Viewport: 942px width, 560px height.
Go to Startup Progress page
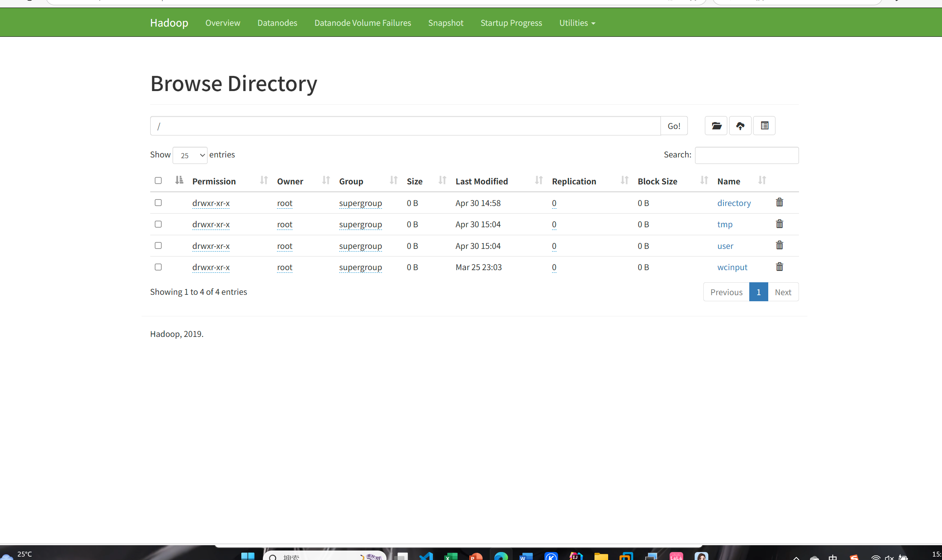point(511,23)
